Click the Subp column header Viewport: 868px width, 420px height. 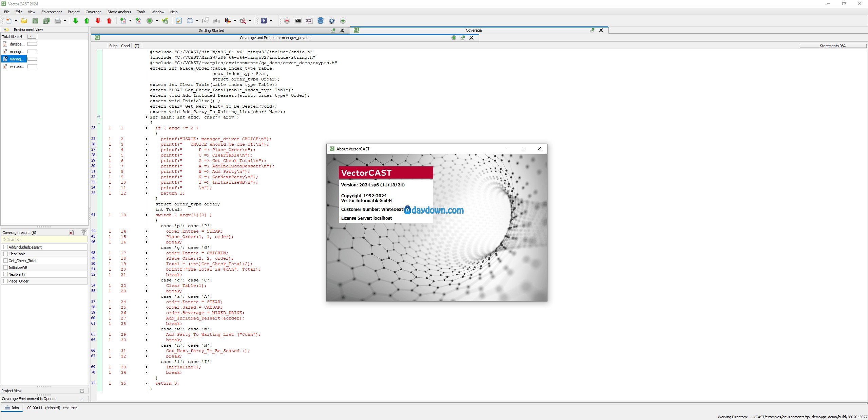coord(113,46)
